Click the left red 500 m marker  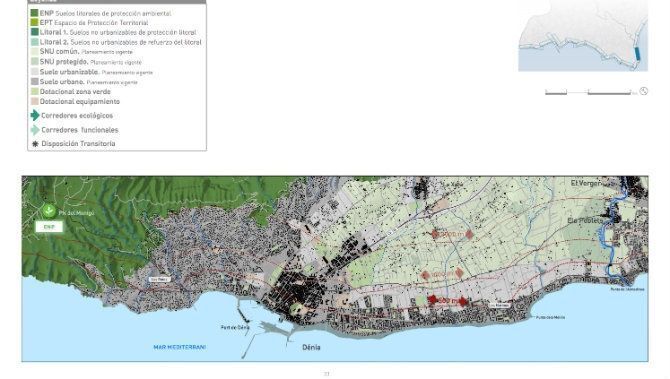pyautogui.click(x=432, y=300)
